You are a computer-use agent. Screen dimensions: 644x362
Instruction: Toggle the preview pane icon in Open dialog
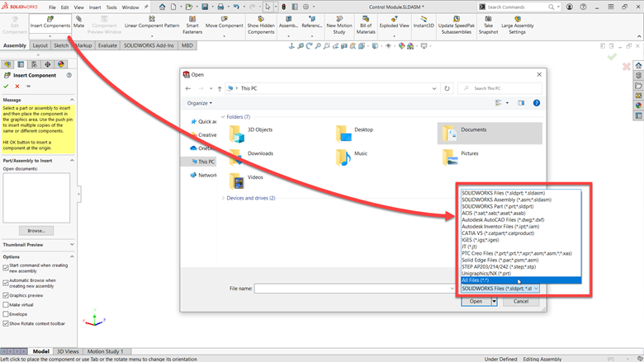click(x=521, y=103)
